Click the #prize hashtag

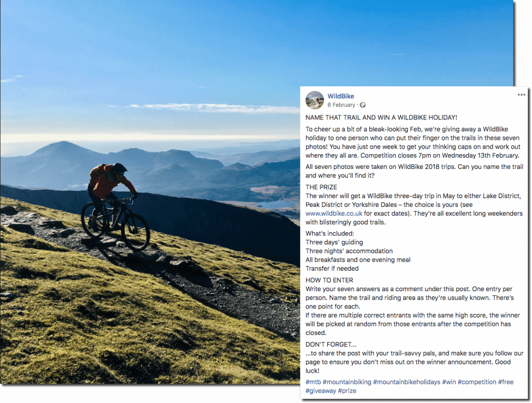[x=347, y=391]
